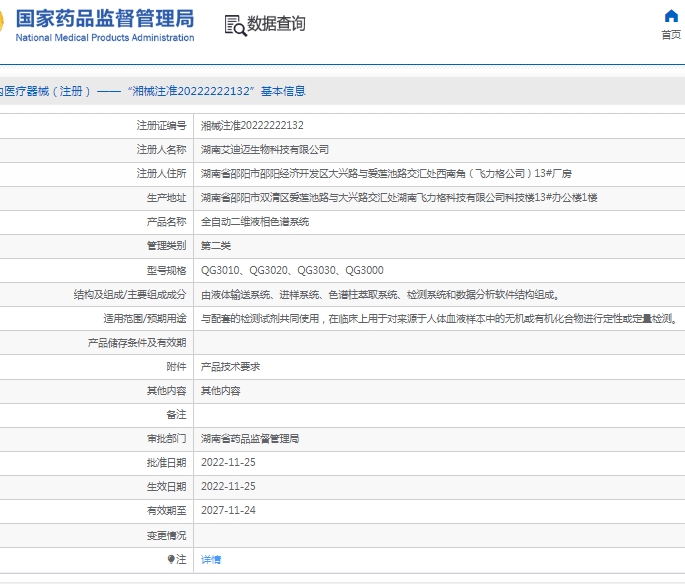Image resolution: width=685 pixels, height=584 pixels.
Task: Select product name 全自动二维液相色谱系统
Action: [255, 222]
